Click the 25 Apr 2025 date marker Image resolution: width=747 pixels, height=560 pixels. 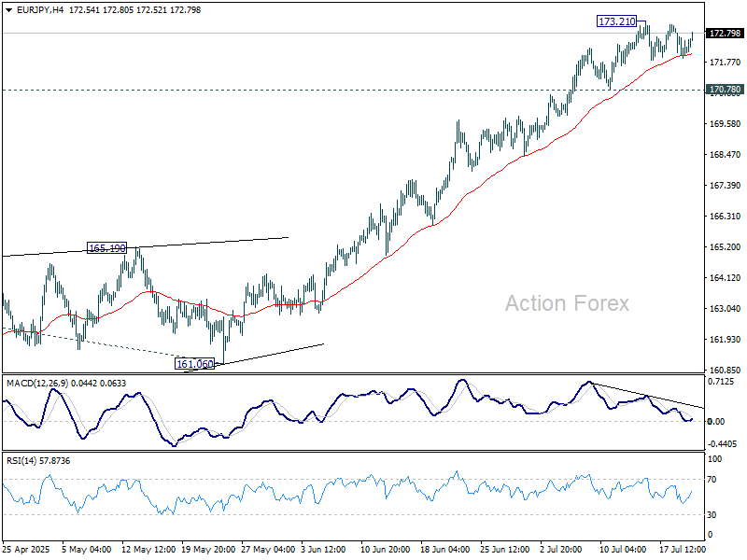28,548
